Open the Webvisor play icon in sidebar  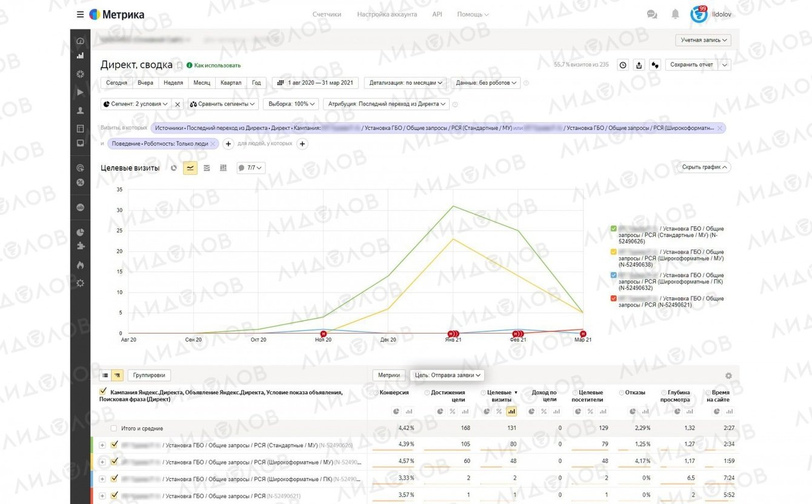80,92
